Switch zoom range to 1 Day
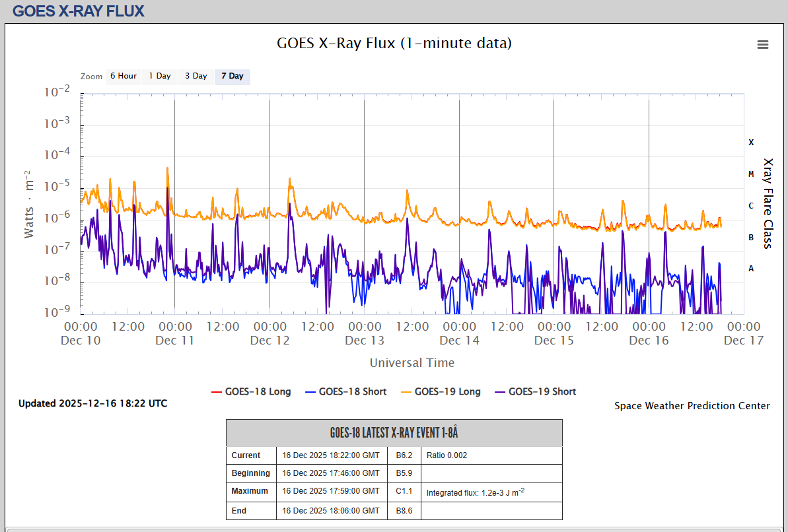 click(x=159, y=76)
